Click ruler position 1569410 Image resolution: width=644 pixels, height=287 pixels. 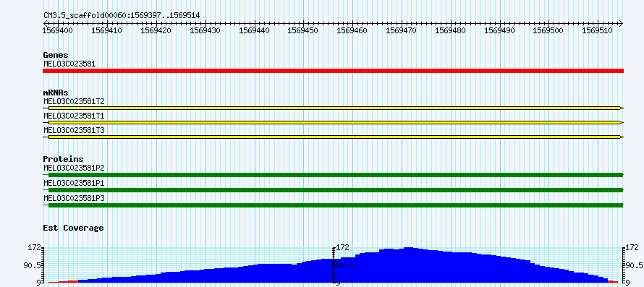(x=107, y=30)
